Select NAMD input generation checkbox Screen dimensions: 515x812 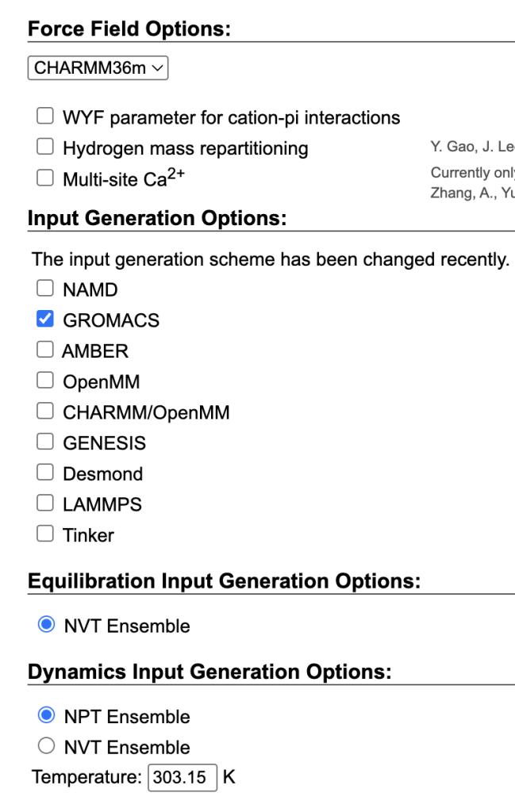coord(45,289)
